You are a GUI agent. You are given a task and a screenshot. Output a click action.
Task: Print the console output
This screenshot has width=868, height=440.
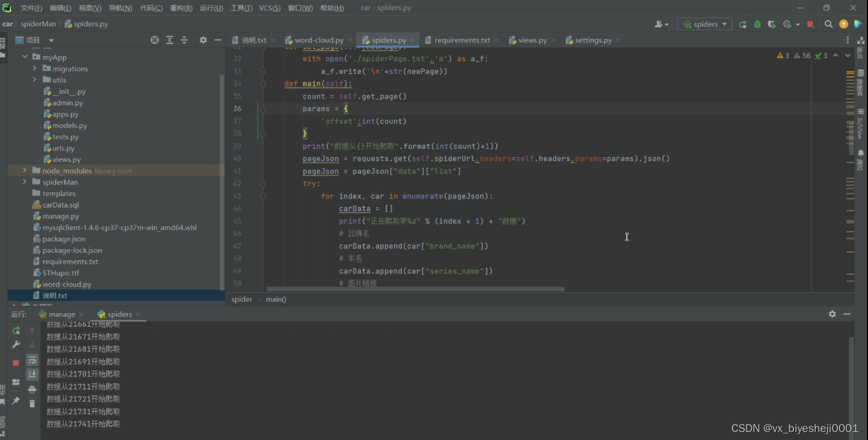(32, 389)
